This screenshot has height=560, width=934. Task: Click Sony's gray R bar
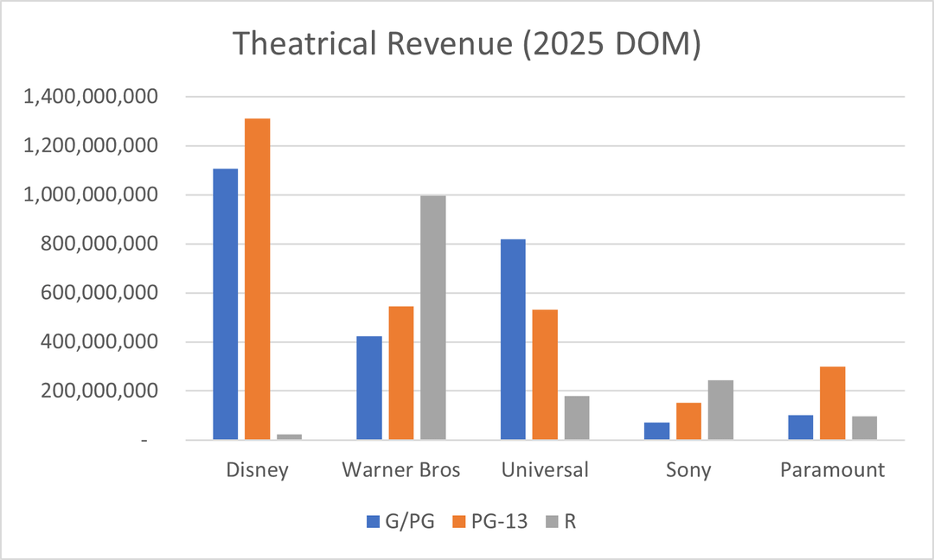[x=720, y=410]
